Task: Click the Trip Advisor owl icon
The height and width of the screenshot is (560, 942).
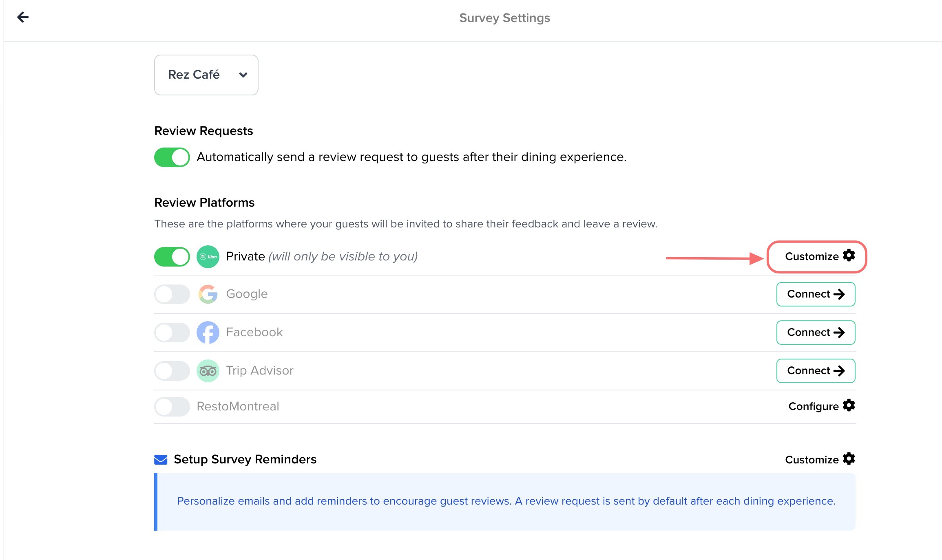Action: click(x=208, y=371)
